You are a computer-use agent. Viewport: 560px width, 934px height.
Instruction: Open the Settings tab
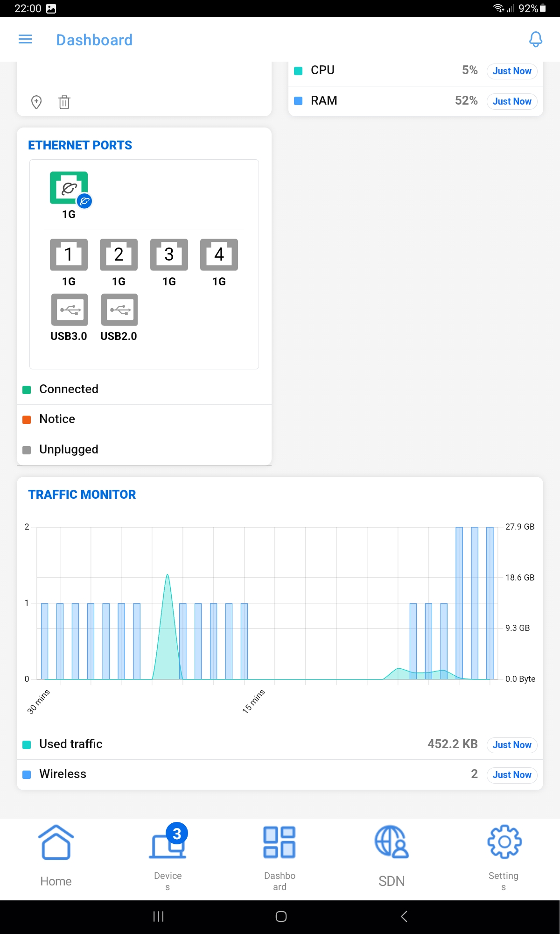[x=504, y=856]
